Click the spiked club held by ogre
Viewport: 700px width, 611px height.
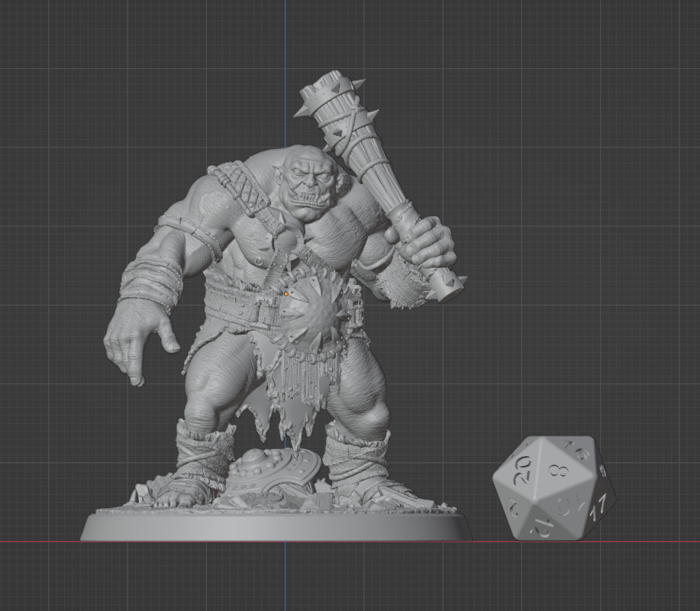pyautogui.click(x=379, y=186)
